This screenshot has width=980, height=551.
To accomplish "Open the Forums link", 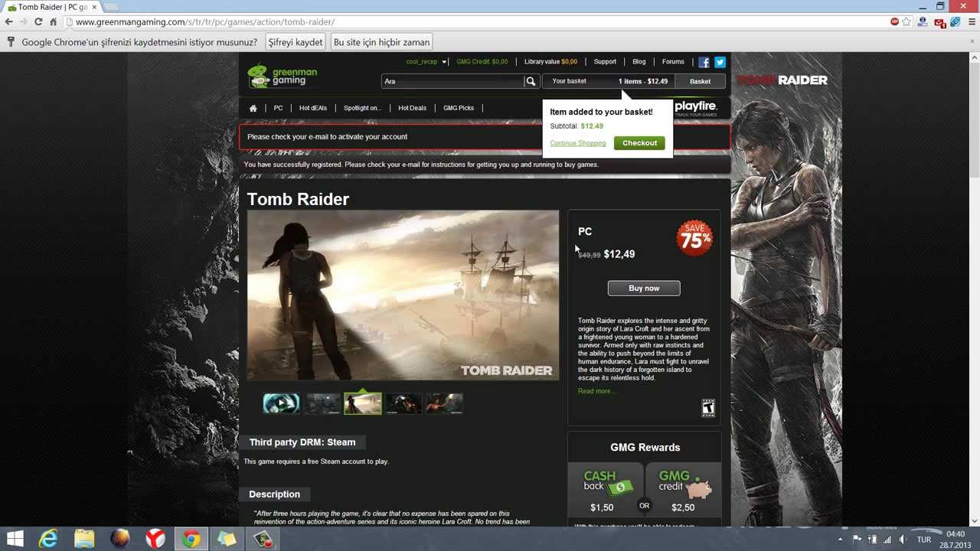I will pyautogui.click(x=673, y=62).
